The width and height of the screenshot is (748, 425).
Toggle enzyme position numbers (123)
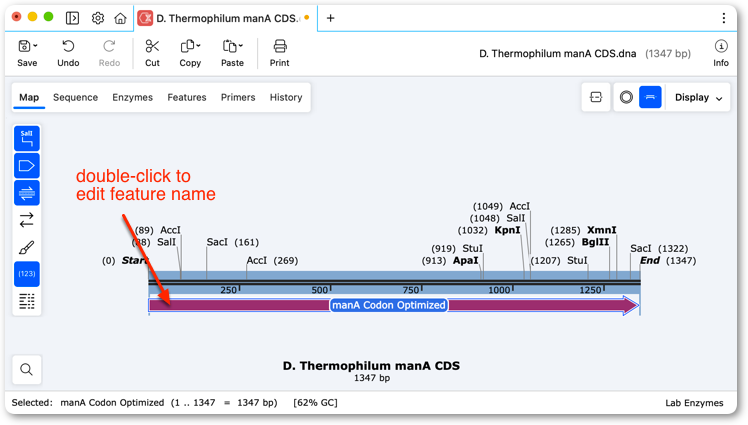[27, 274]
